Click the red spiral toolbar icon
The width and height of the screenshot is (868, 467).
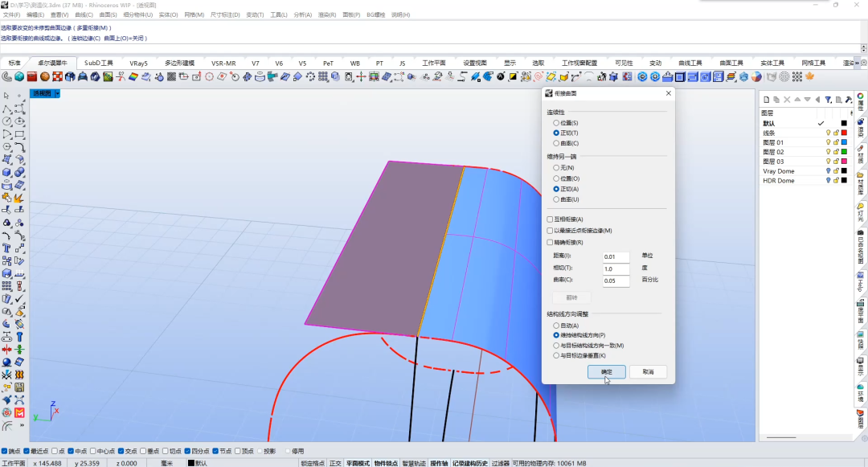(x=538, y=77)
